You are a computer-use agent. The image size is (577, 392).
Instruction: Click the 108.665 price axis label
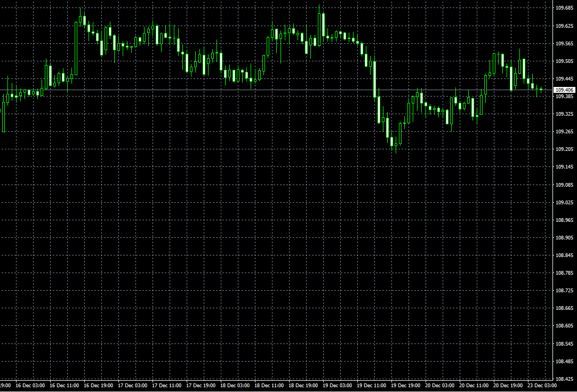pyautogui.click(x=564, y=308)
